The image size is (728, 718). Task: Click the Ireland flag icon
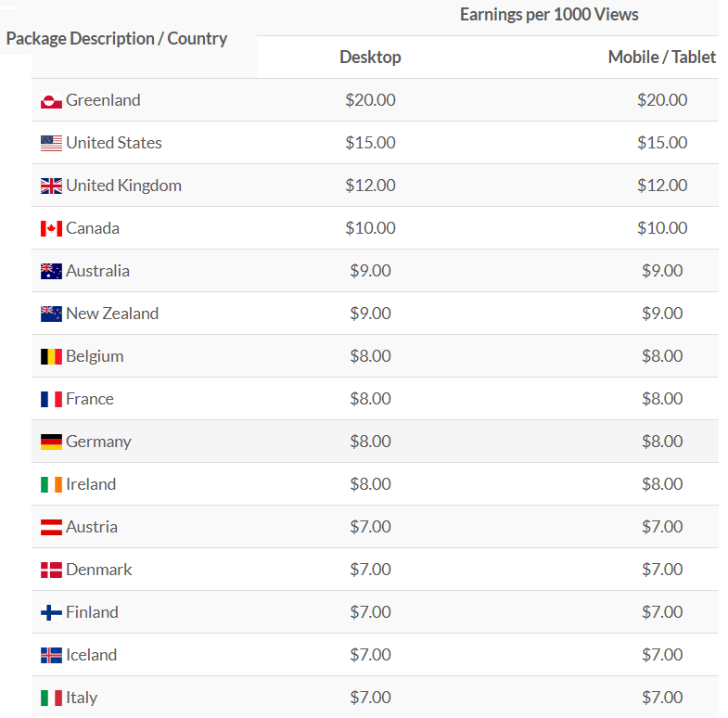point(51,485)
